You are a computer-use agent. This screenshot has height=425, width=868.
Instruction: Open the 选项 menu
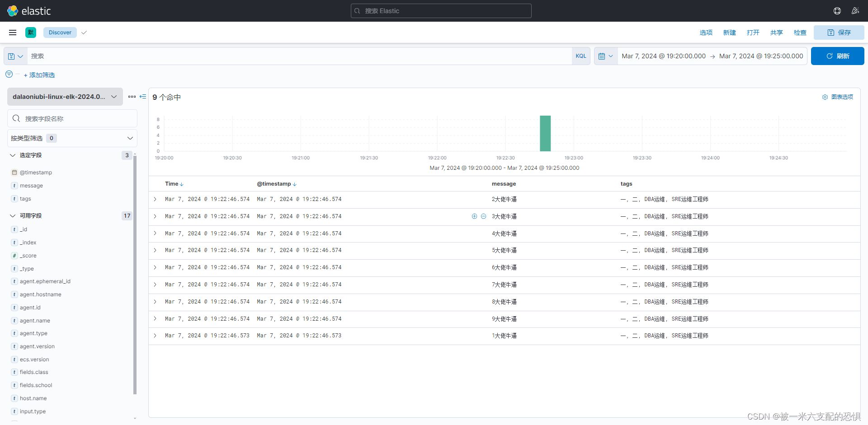click(706, 33)
